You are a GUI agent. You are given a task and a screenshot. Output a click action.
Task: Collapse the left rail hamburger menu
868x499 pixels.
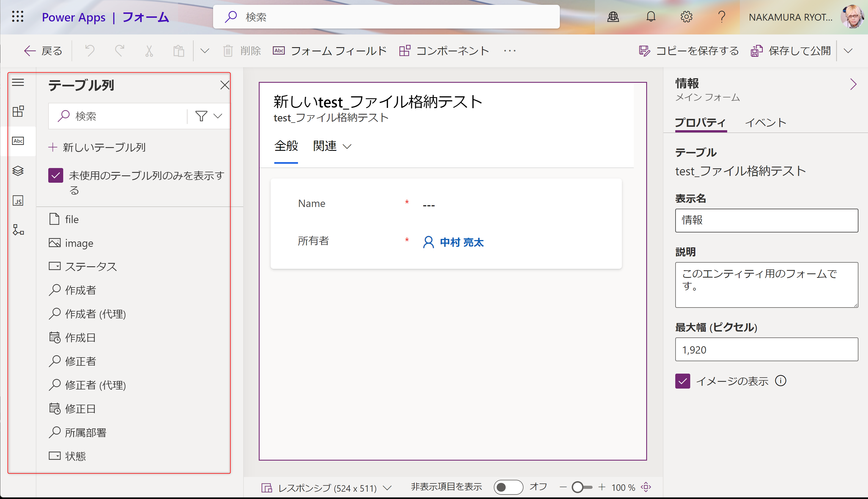click(x=18, y=82)
